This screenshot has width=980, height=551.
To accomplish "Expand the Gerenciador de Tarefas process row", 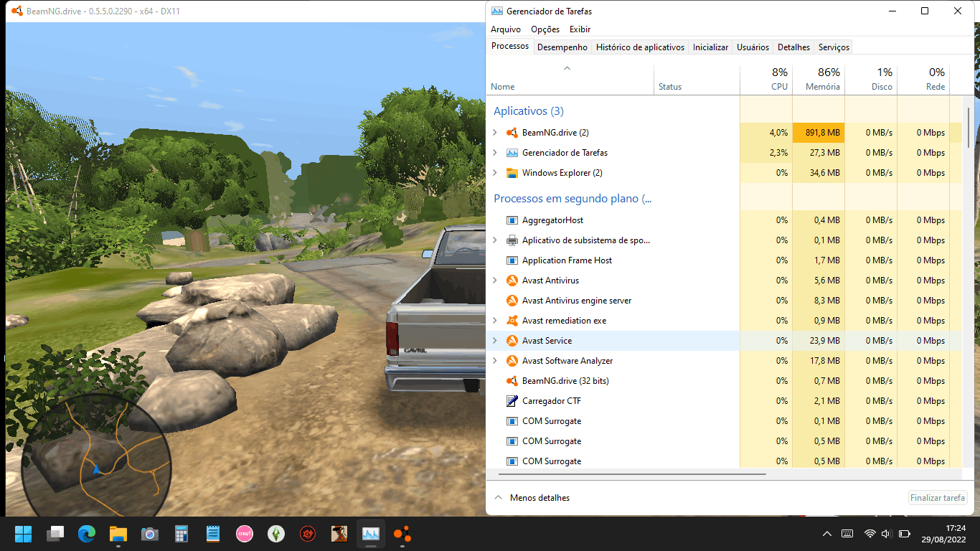I will (495, 153).
